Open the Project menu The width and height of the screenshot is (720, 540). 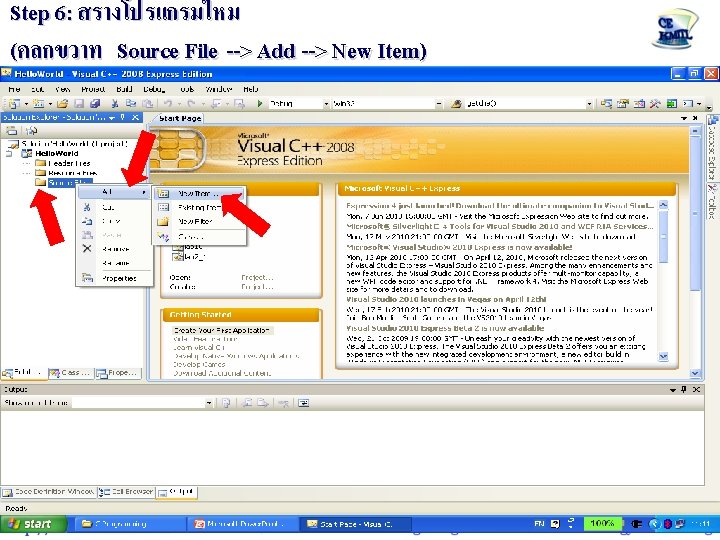[x=93, y=89]
